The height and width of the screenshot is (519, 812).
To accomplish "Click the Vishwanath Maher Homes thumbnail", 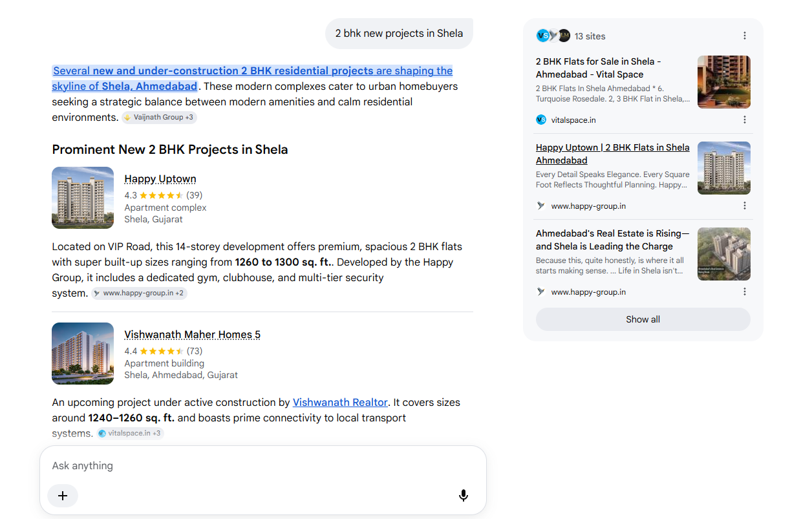I will pos(83,354).
